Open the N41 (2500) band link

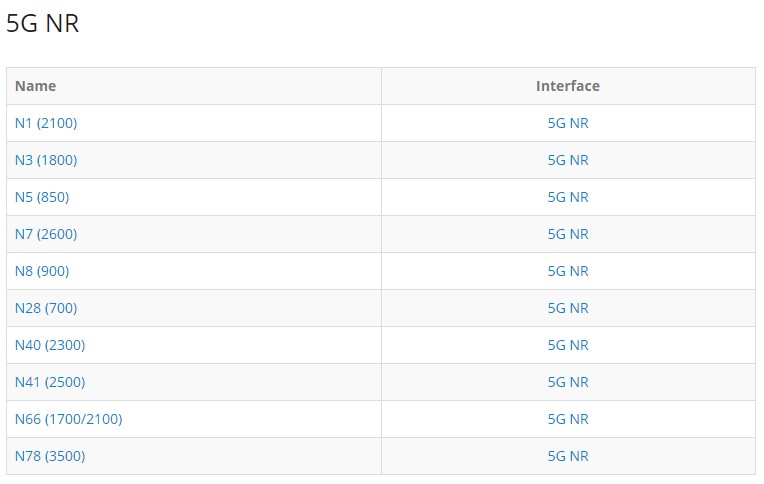pyautogui.click(x=50, y=382)
